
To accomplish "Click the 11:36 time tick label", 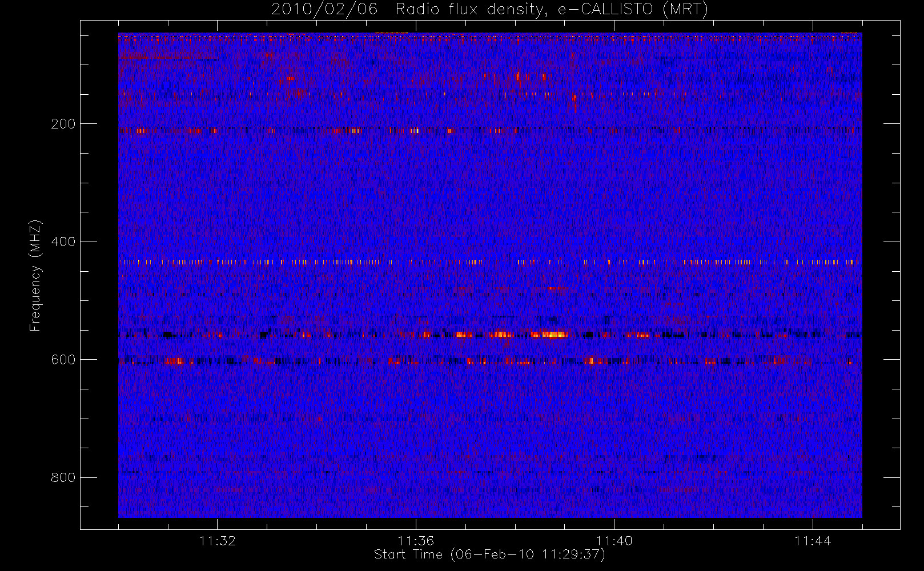I will tap(416, 541).
